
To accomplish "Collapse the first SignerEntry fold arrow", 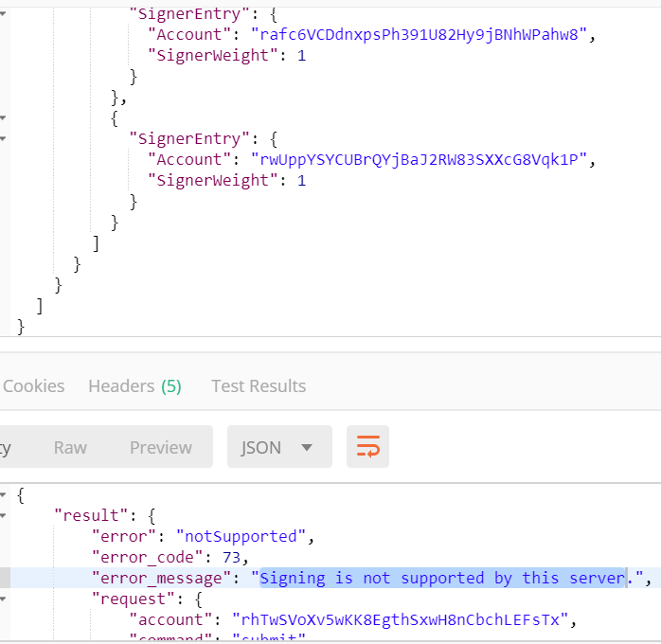I will 3,14.
